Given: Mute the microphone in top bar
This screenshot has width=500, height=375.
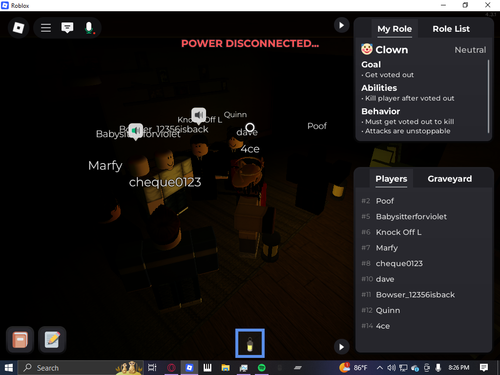Looking at the screenshot, I should [x=89, y=28].
